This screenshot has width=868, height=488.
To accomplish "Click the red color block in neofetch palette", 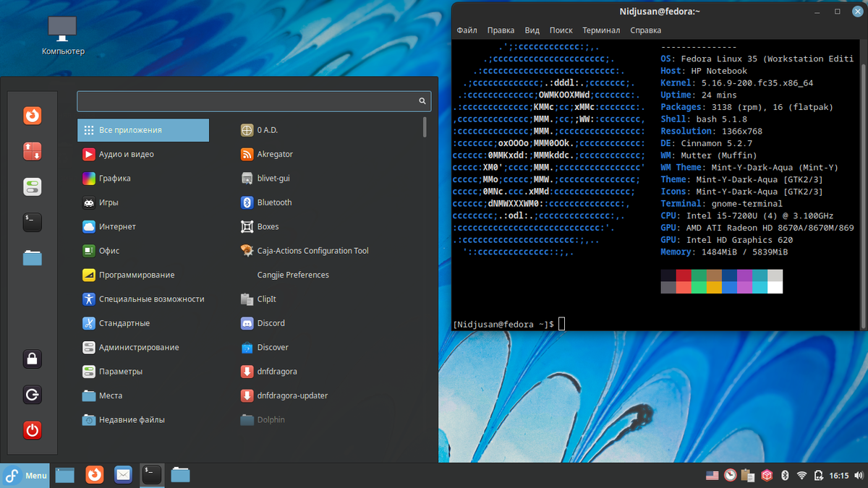I will (x=684, y=275).
